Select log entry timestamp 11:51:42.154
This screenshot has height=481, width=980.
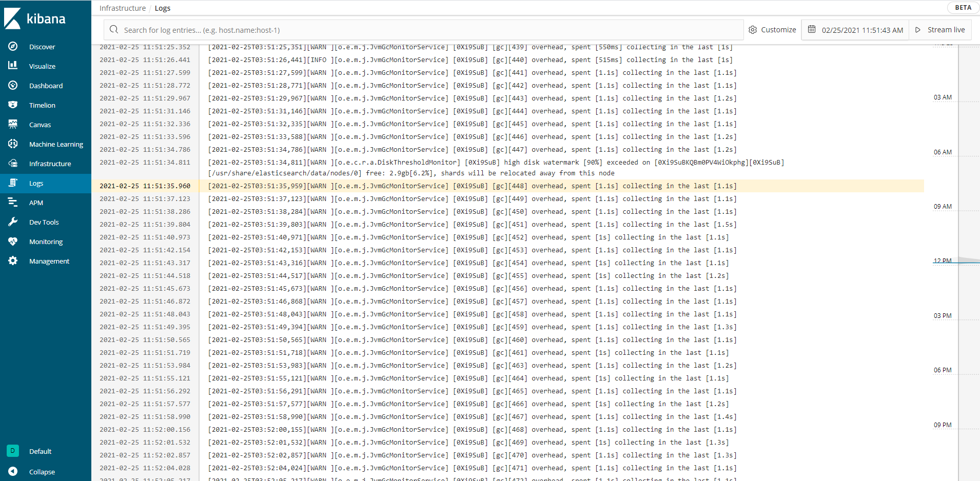coord(145,250)
